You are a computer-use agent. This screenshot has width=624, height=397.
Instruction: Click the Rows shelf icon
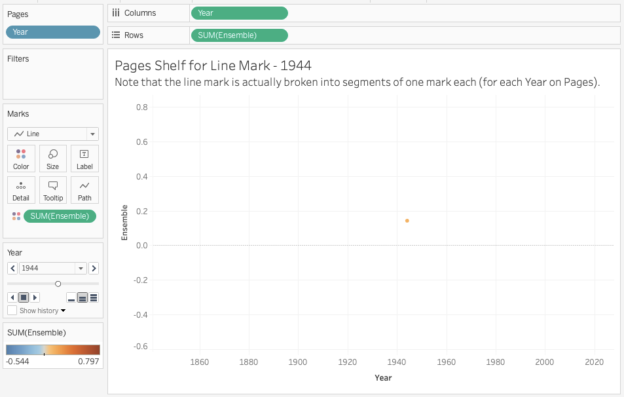(116, 35)
